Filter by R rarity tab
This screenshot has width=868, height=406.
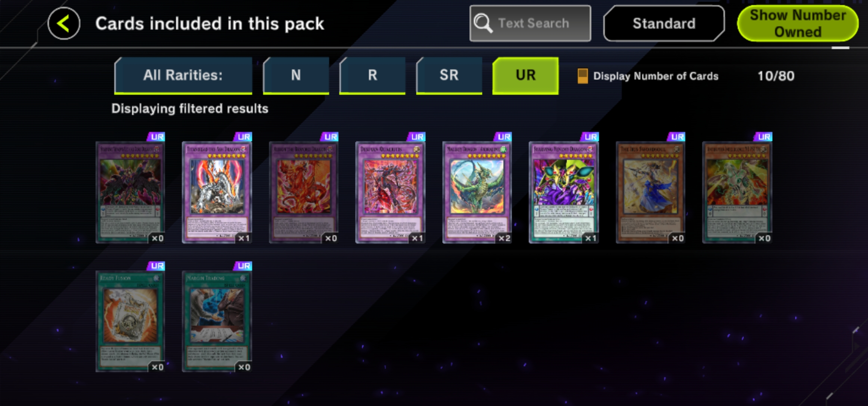pos(372,76)
